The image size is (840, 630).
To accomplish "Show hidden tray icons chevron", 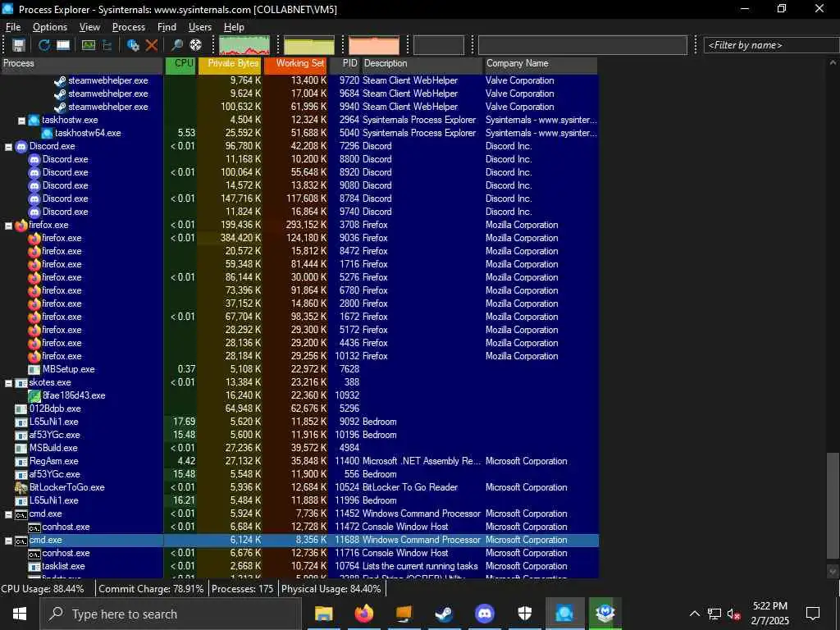I will (694, 614).
